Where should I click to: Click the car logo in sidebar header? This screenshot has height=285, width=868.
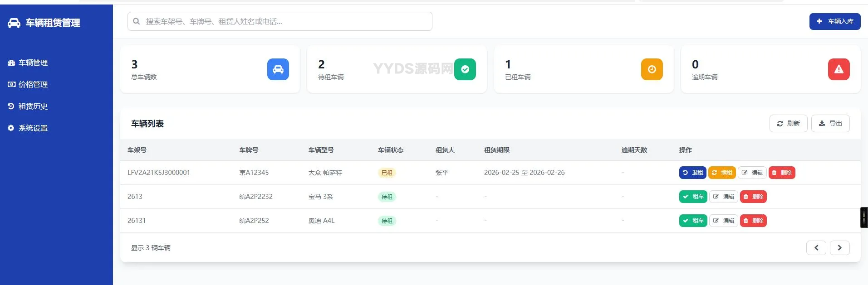coord(14,23)
